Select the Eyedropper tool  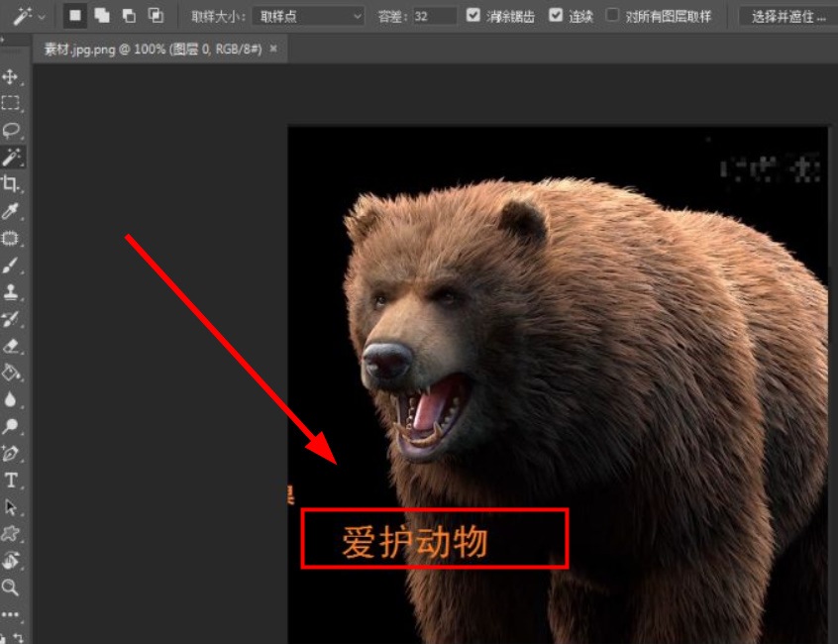13,210
